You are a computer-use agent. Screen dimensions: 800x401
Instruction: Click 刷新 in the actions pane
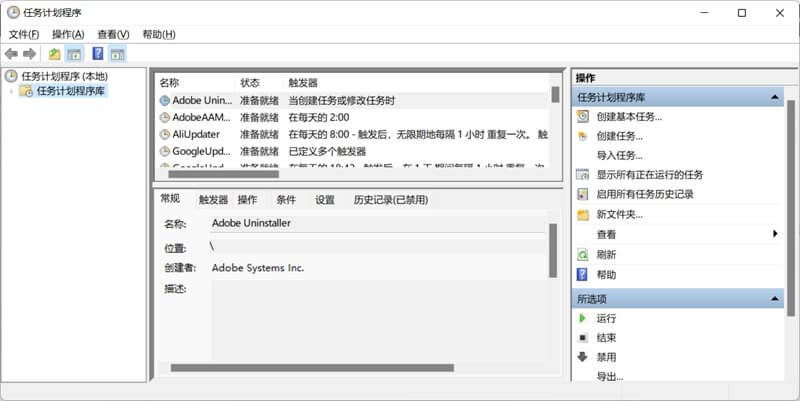click(606, 255)
